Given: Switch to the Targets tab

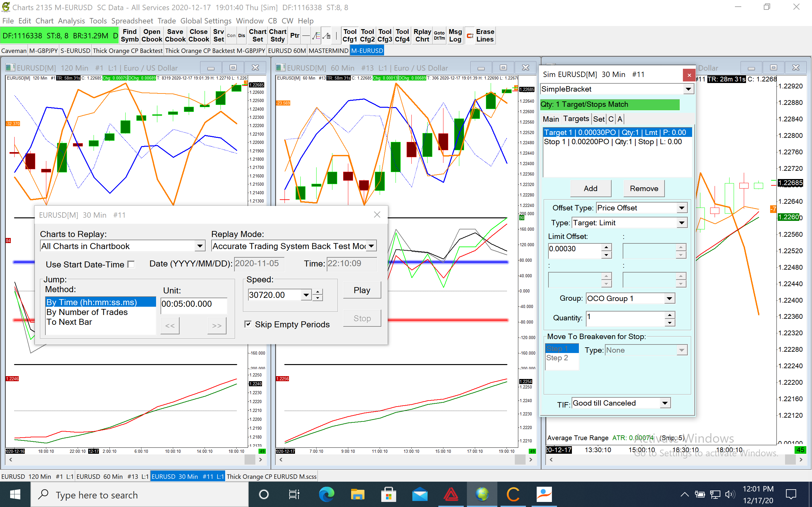Looking at the screenshot, I should click(576, 119).
